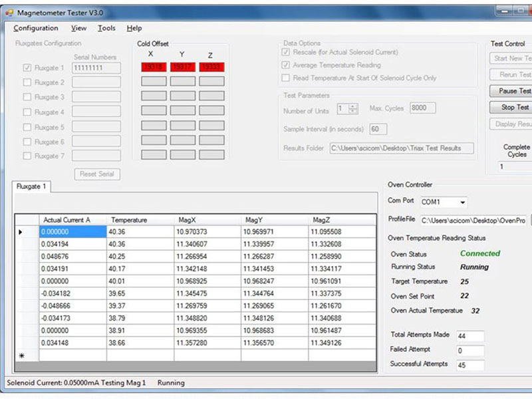Enable the Fluxgate 3 checkbox
532x399 pixels.
tap(27, 97)
